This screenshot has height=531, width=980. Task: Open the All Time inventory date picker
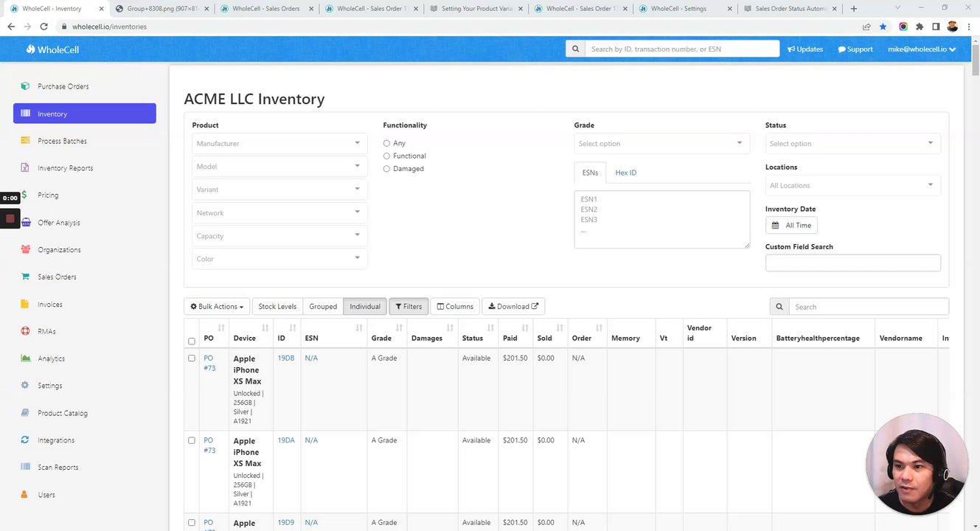(791, 226)
